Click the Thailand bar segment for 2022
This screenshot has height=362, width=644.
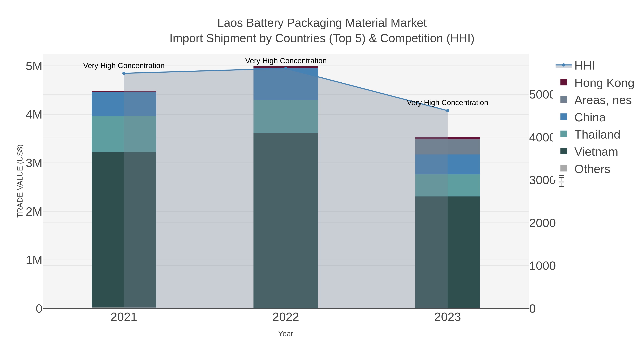click(286, 116)
